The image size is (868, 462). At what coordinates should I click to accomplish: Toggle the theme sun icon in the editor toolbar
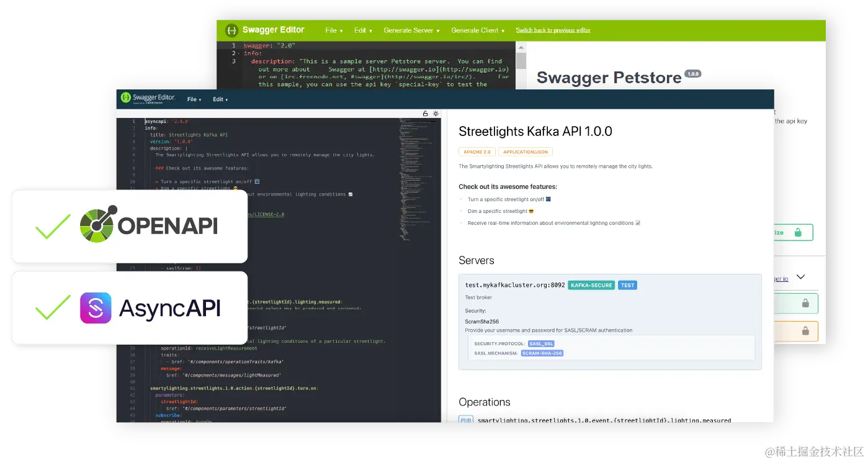click(435, 114)
